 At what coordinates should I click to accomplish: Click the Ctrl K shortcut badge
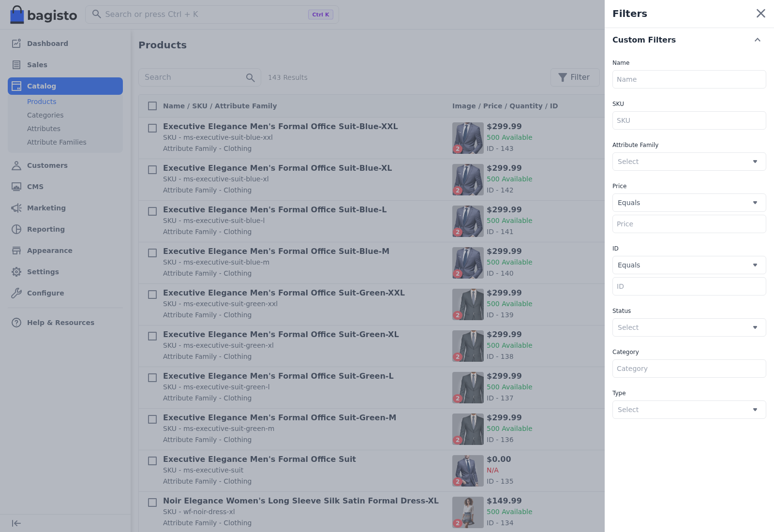tap(321, 15)
